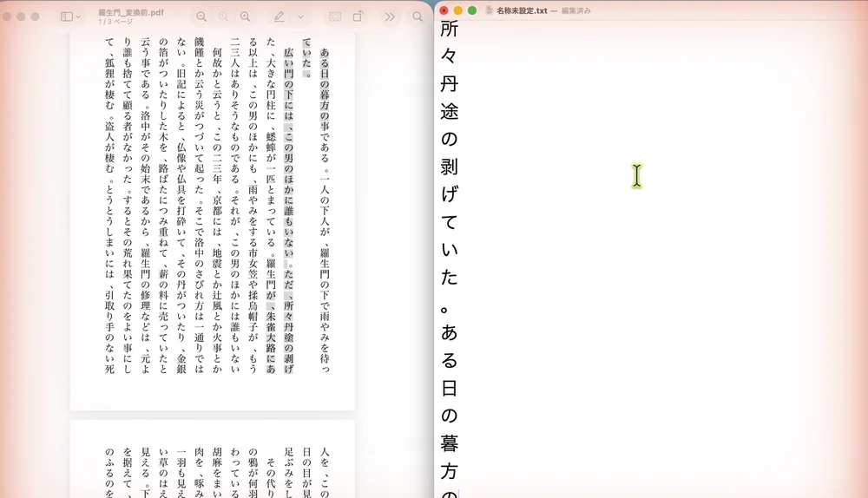The height and width of the screenshot is (498, 868).
Task: Click the PDF column starting 何故かと云うと
Action: click(217, 210)
